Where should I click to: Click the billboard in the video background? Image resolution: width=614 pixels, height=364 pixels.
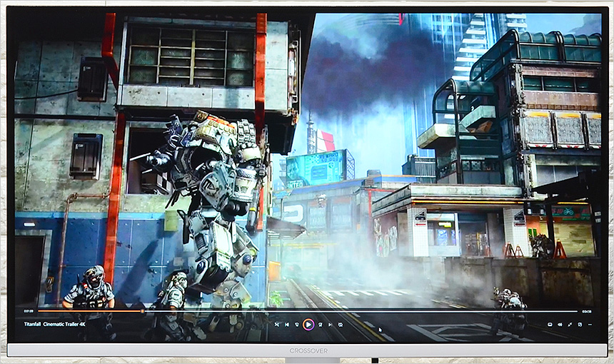click(x=314, y=169)
